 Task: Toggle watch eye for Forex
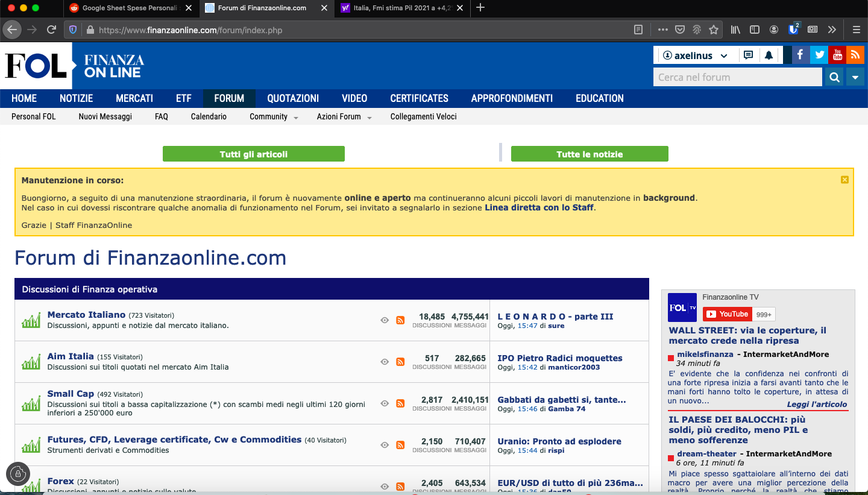point(385,487)
